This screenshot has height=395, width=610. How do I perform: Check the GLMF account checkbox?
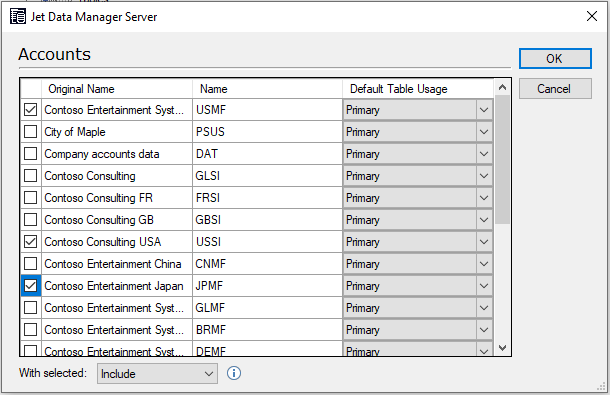[x=30, y=307]
